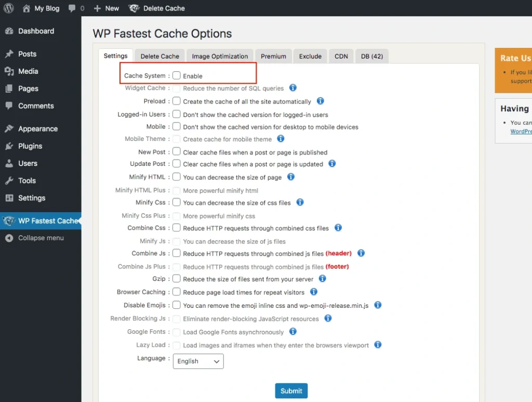Click the Collapse menu arrow icon
This screenshot has height=402, width=532.
[9, 238]
